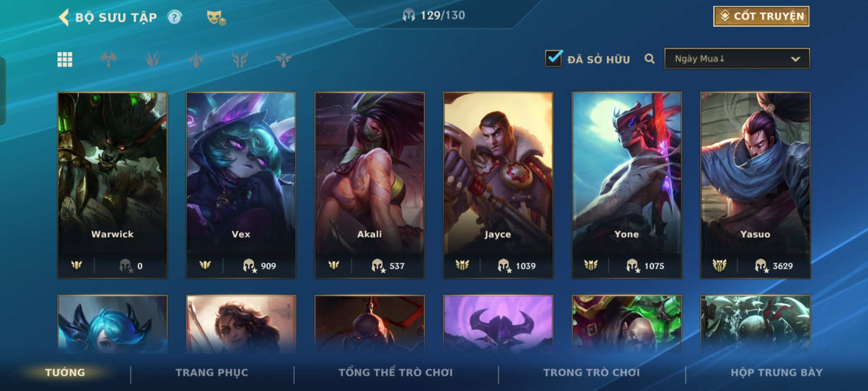Go back using the Bộ Sưu Tập arrow

64,17
